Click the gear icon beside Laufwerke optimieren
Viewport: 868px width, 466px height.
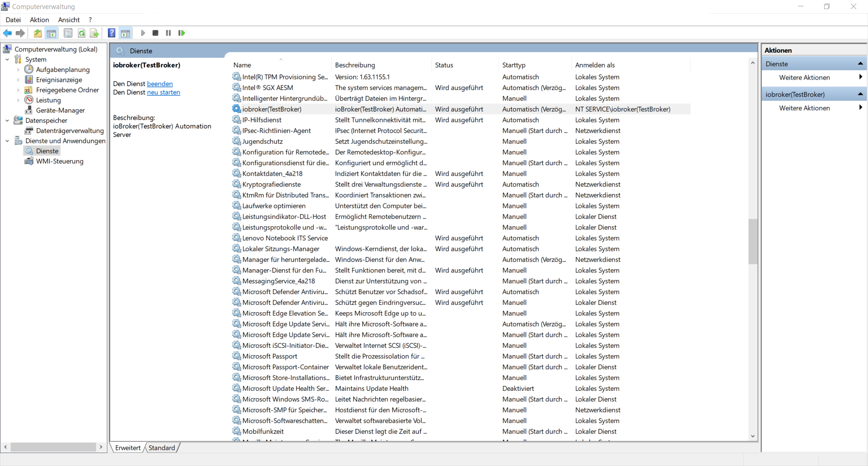[236, 206]
